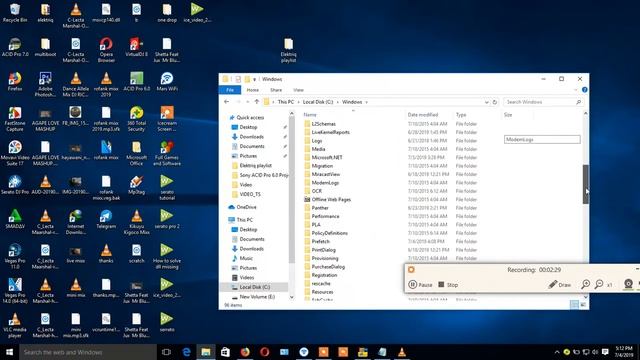This screenshot has height=360, width=640.
Task: Open the Windows Start button
Action: (x=9, y=352)
